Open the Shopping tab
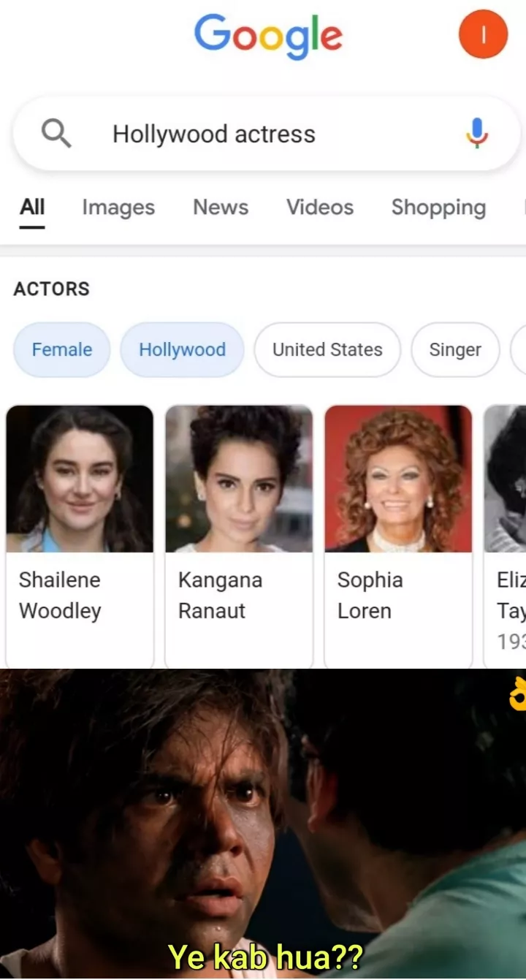Image resolution: width=526 pixels, height=980 pixels. [x=438, y=208]
